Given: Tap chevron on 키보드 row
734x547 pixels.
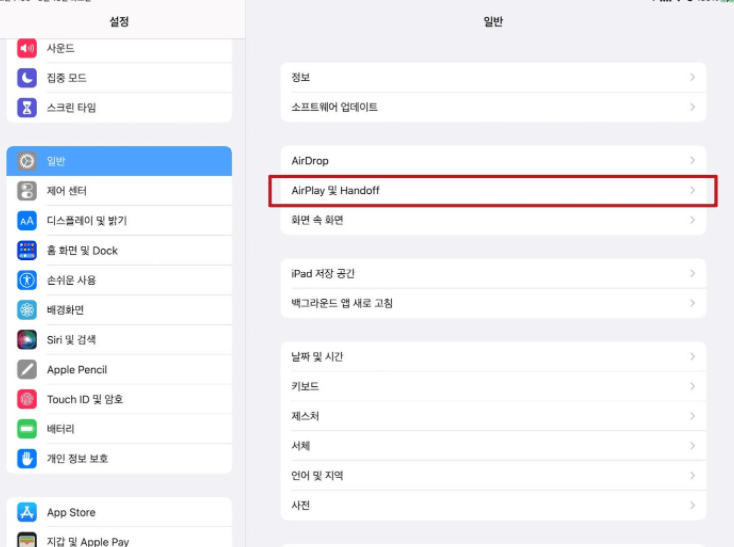Looking at the screenshot, I should [x=692, y=386].
